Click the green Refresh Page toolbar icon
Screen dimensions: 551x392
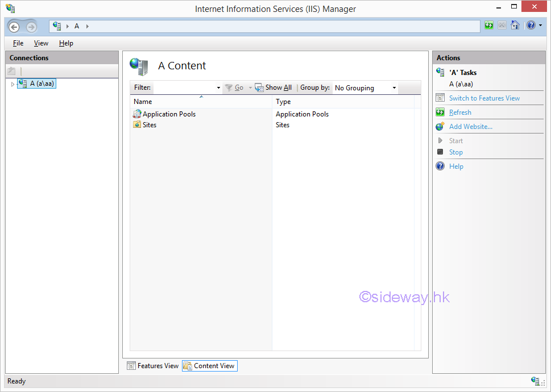point(489,26)
